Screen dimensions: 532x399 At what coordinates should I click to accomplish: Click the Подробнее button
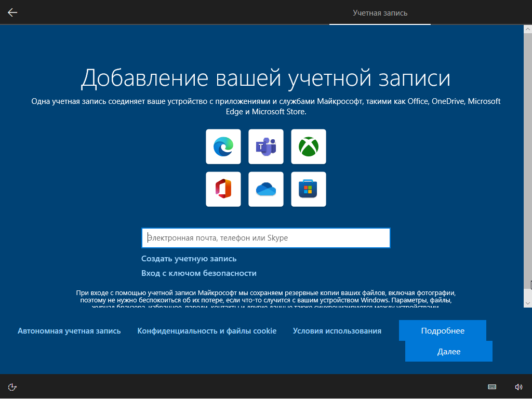point(443,330)
